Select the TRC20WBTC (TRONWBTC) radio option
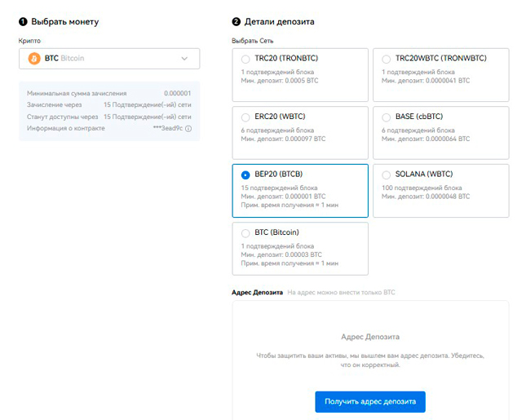 (386, 59)
